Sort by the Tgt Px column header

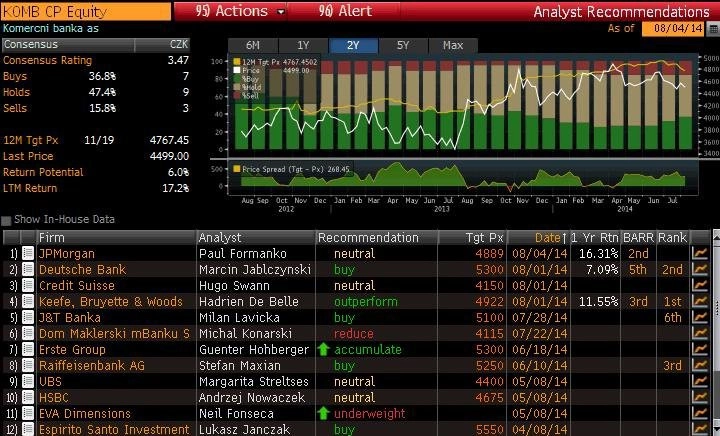tap(472, 238)
